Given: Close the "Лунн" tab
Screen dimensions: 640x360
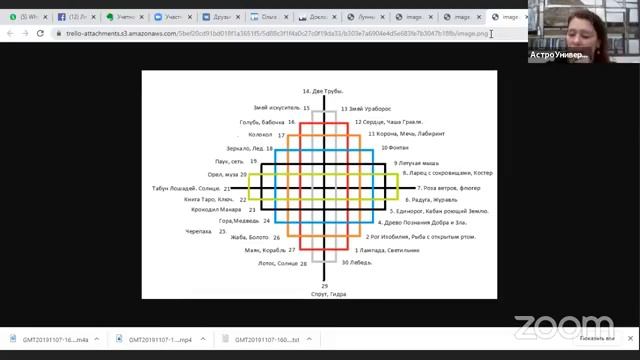Looking at the screenshot, I should 382,17.
